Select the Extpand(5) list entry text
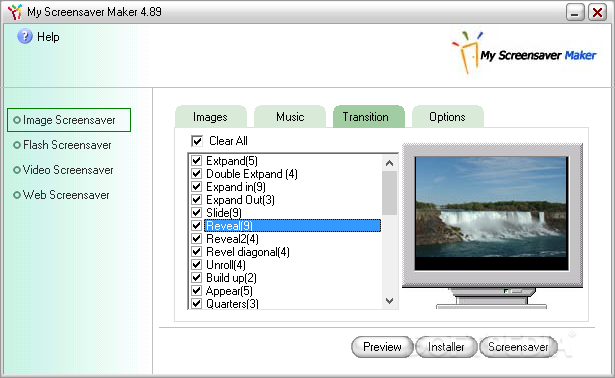 [x=232, y=161]
